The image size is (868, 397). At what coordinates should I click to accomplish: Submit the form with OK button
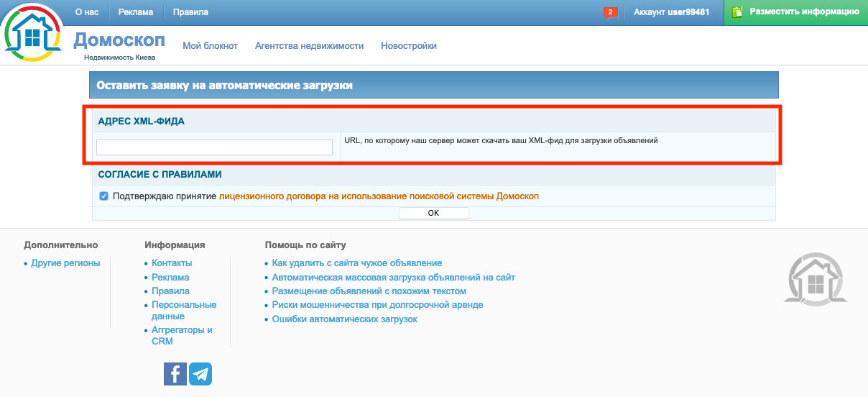[433, 213]
